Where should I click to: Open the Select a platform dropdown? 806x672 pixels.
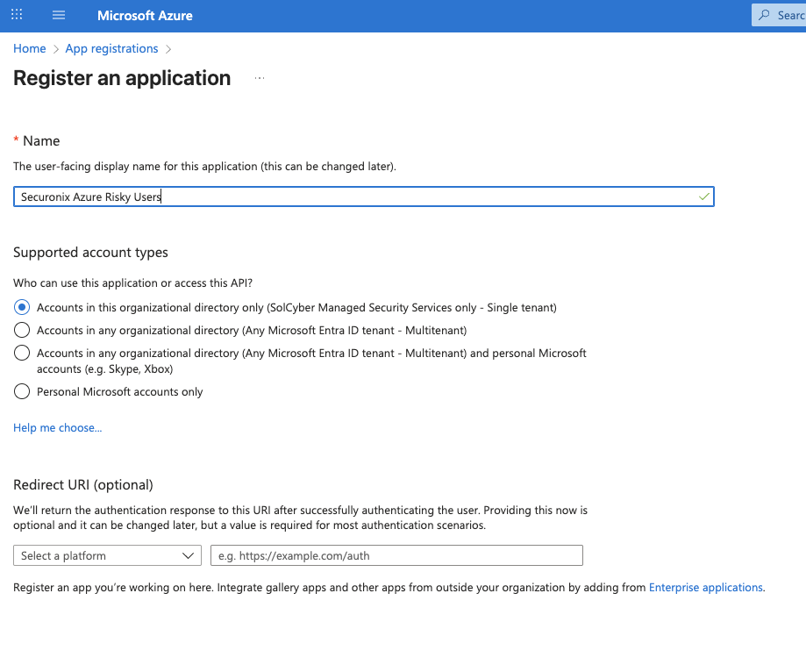(x=107, y=555)
